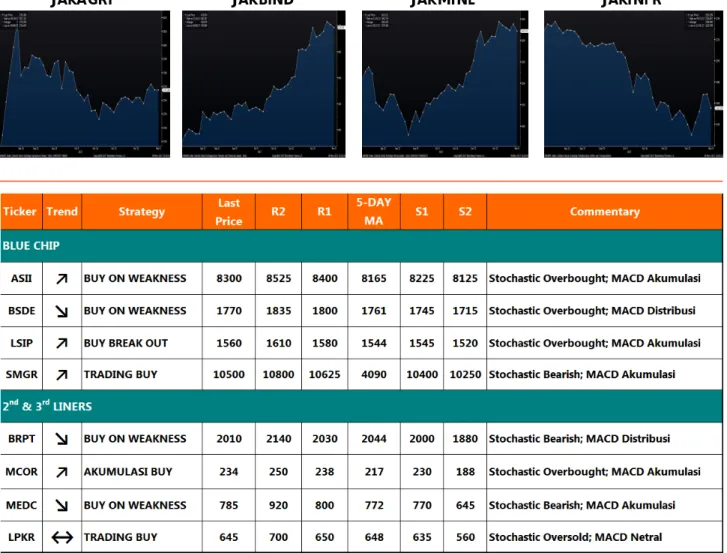Click the LPKR sideways trend arrow
Screen dimensions: 727x553
point(62,537)
